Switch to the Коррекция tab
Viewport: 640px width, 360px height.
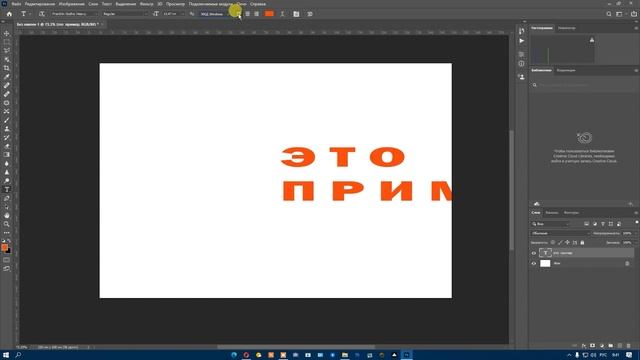tap(566, 70)
